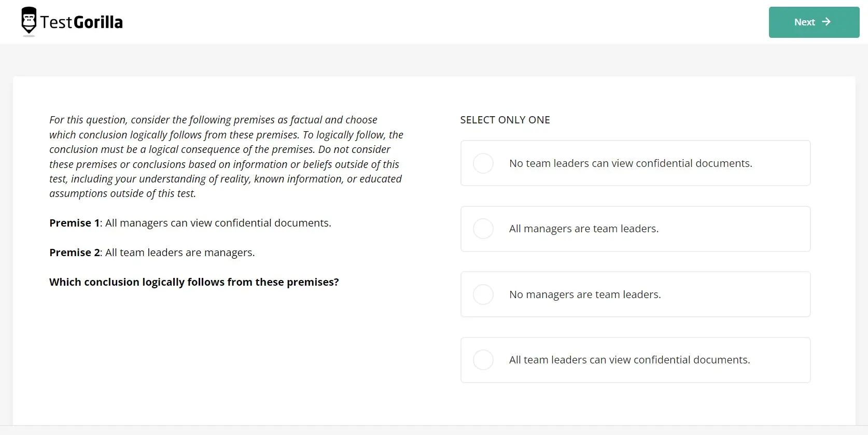Select radio for 'No team leaders can view confidential documents'

(483, 163)
